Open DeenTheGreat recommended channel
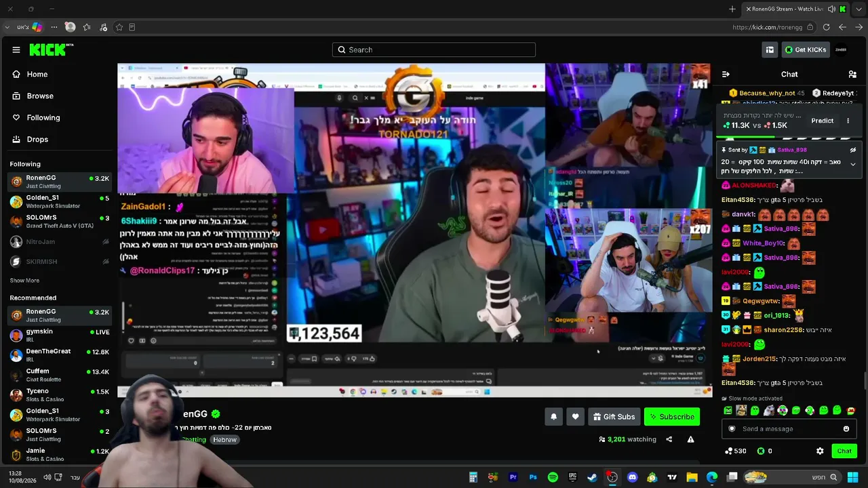 point(59,355)
